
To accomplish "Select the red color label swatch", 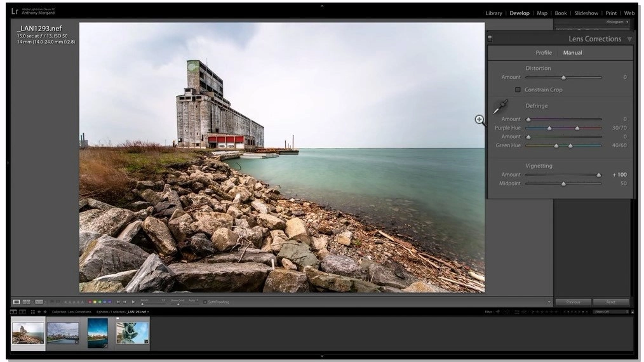I will coord(90,302).
